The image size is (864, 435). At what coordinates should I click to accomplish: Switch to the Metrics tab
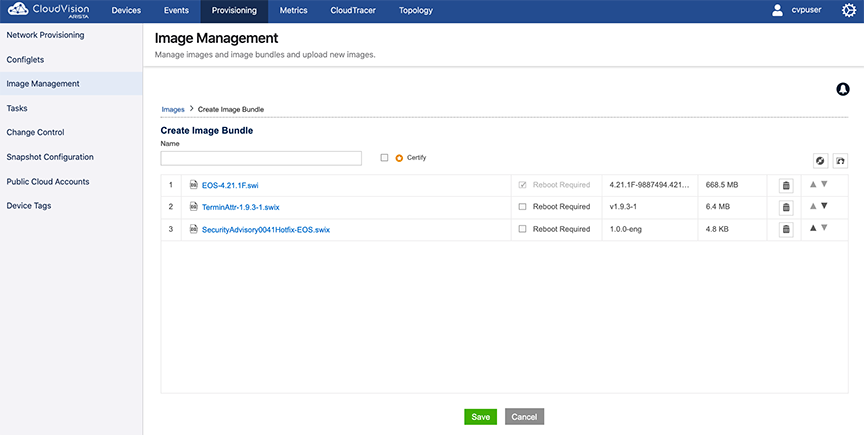tap(294, 10)
